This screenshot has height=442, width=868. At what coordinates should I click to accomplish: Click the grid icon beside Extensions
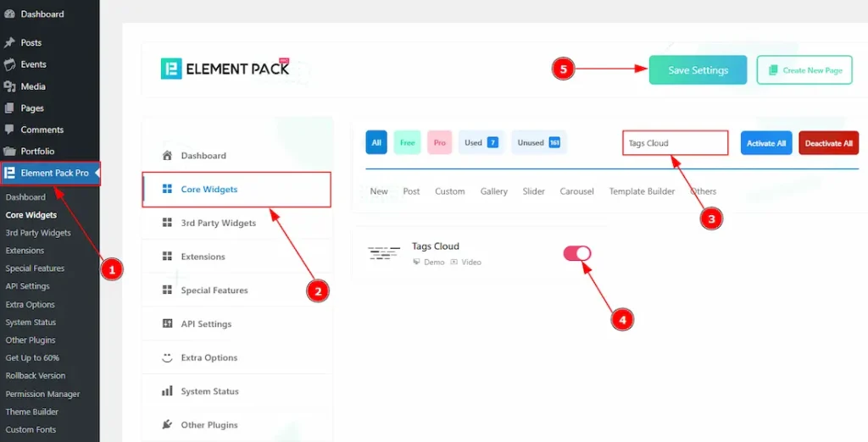(167, 256)
